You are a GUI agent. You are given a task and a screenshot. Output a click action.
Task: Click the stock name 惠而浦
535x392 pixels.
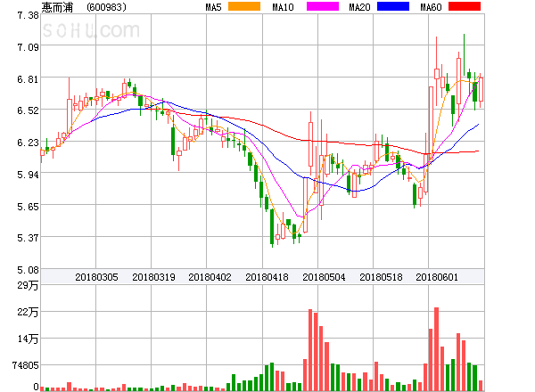pos(57,7)
